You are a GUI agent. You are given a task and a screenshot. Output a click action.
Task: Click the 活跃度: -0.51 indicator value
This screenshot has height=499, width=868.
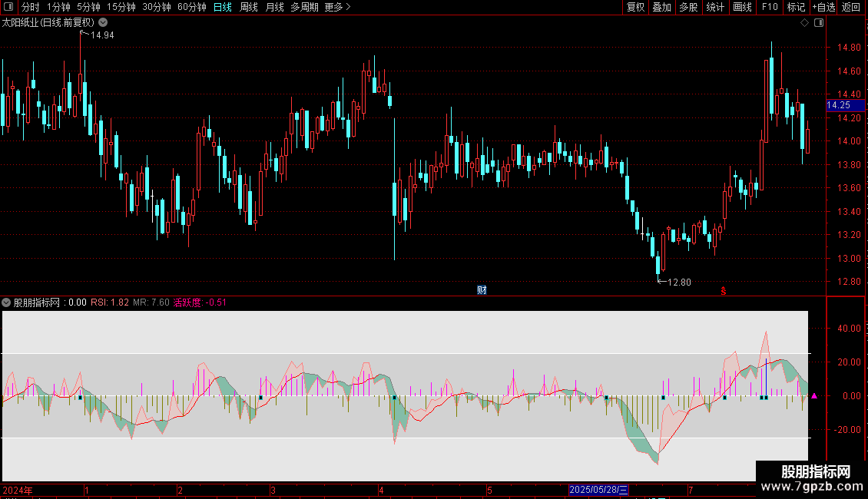pos(200,302)
